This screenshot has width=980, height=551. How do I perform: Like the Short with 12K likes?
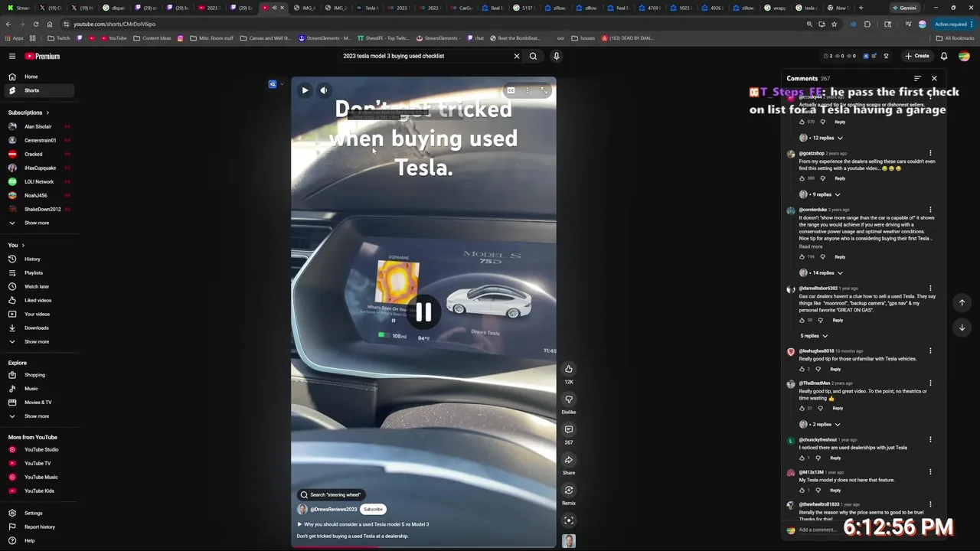point(569,369)
